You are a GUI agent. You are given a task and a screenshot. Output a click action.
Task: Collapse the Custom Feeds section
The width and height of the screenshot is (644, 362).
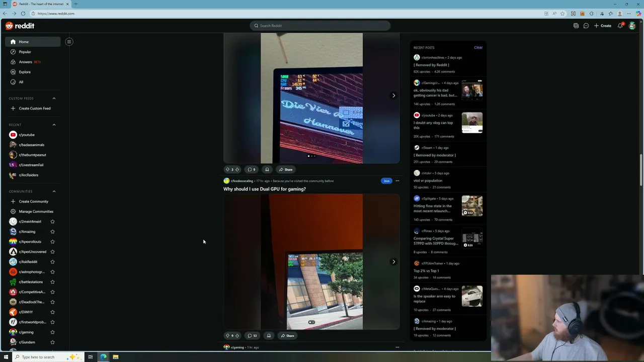tap(54, 99)
